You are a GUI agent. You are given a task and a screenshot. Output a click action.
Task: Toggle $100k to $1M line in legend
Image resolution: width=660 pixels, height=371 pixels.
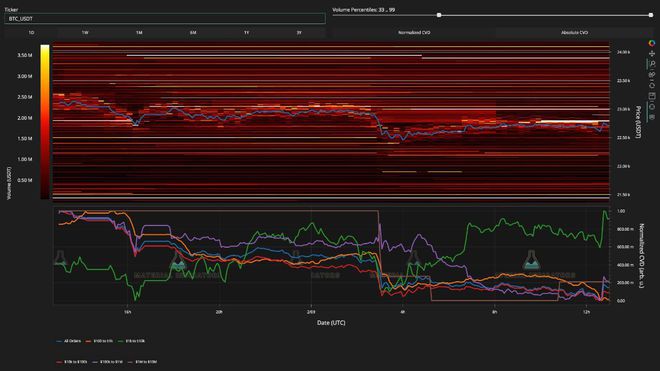(107, 362)
